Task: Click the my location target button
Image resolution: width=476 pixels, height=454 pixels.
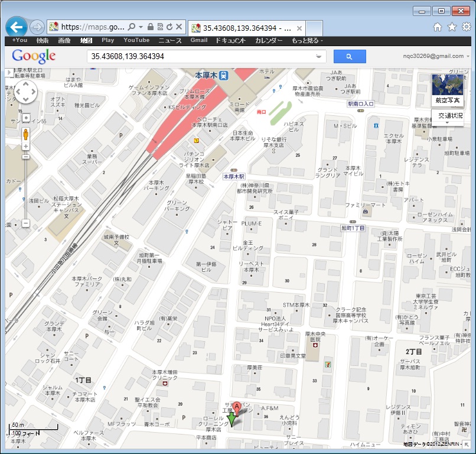Action: tap(26, 118)
